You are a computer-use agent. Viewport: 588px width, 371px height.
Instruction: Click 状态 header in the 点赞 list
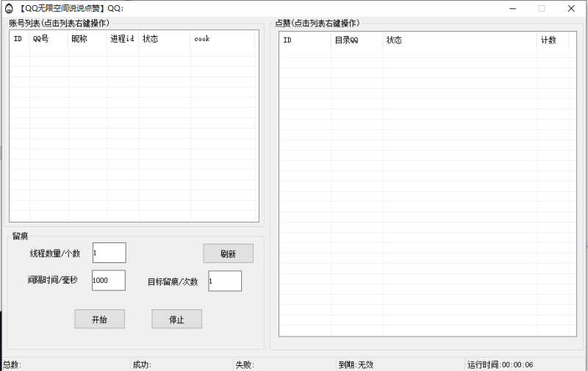[459, 40]
